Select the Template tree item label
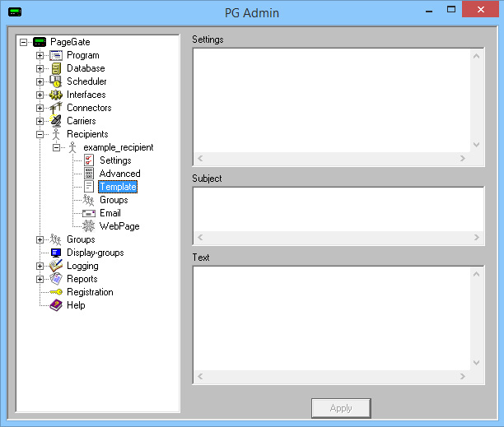This screenshot has width=504, height=427. point(118,187)
